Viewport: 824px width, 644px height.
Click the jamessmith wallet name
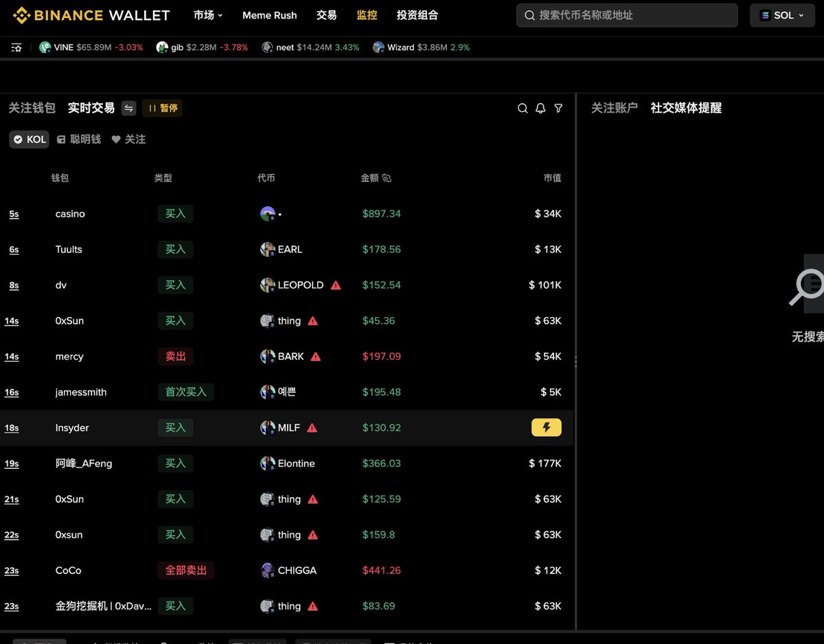81,392
